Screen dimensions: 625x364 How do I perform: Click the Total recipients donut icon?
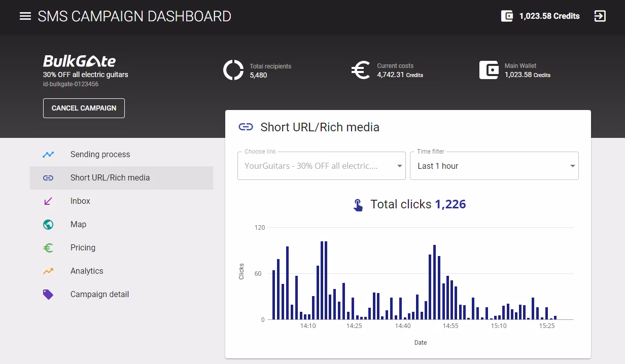point(233,70)
